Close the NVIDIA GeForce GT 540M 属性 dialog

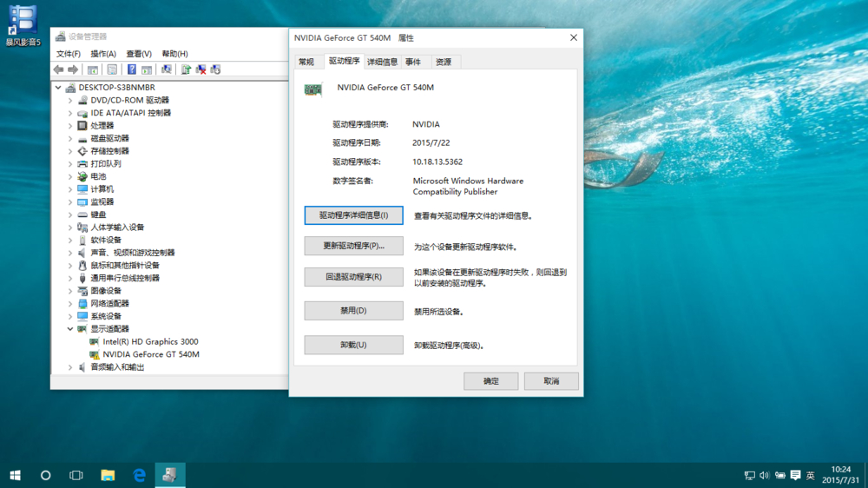[x=574, y=37]
